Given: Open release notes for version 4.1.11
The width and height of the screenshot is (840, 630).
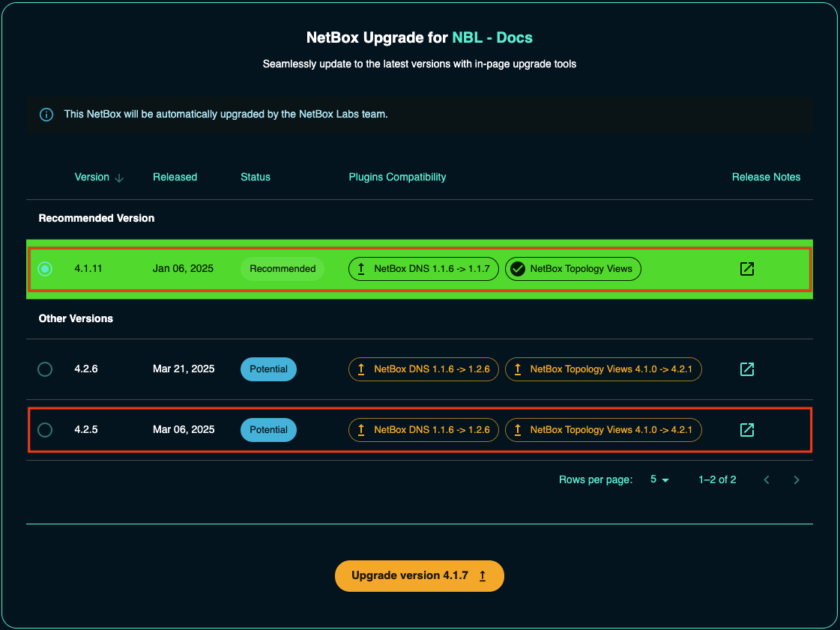Looking at the screenshot, I should point(746,269).
